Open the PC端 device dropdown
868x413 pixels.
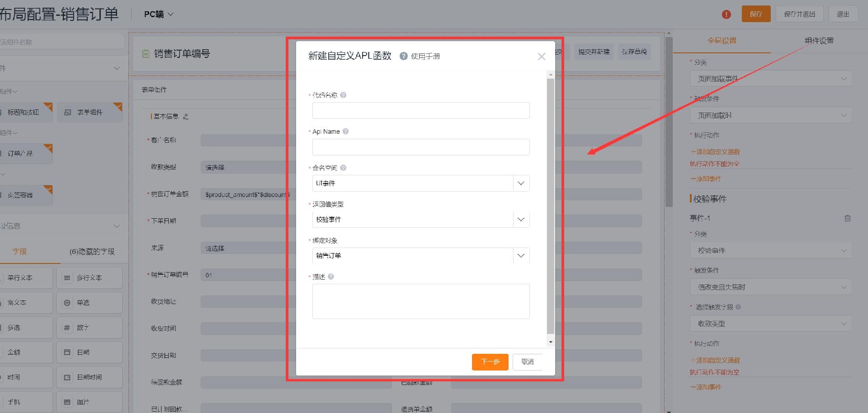159,14
